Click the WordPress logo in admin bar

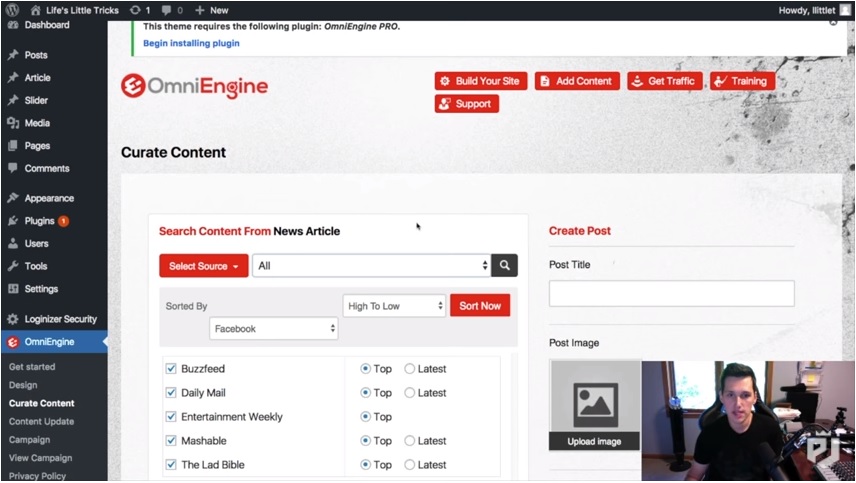click(12, 10)
